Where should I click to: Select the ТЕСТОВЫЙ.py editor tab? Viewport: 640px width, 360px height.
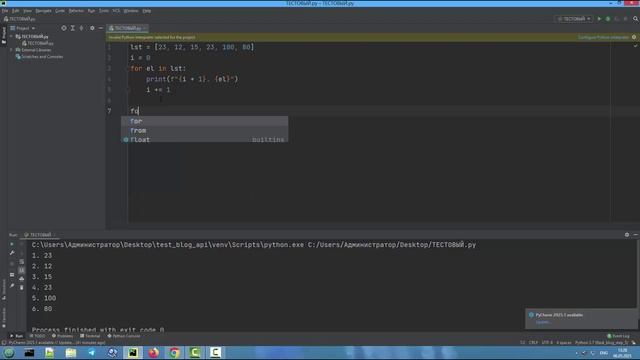click(128, 28)
